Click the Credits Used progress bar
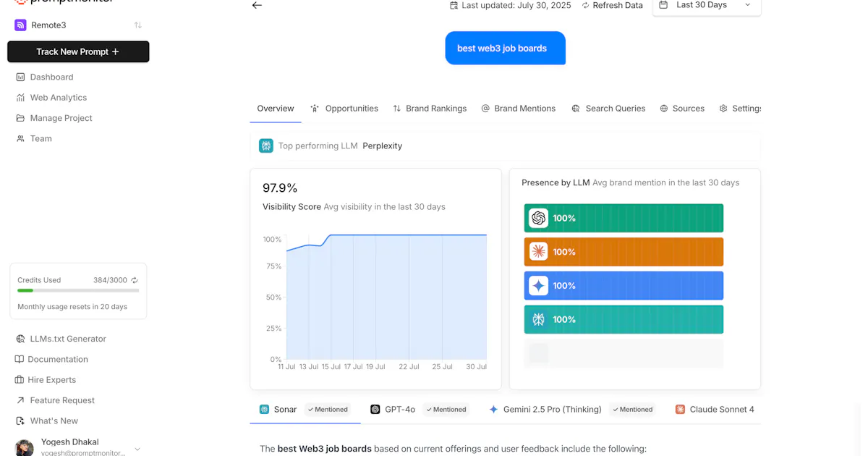Viewport: 868px width, 456px height. click(78, 290)
